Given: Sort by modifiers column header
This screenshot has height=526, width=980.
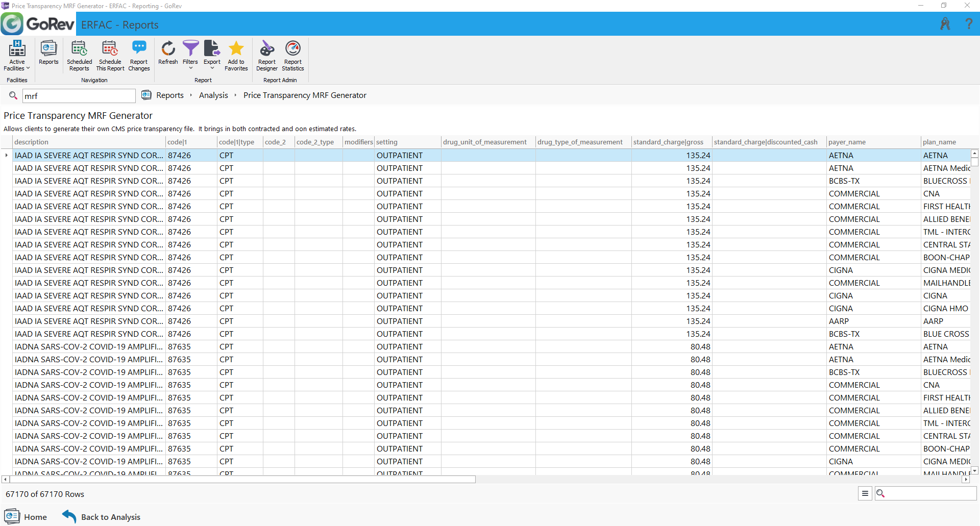Looking at the screenshot, I should (359, 142).
